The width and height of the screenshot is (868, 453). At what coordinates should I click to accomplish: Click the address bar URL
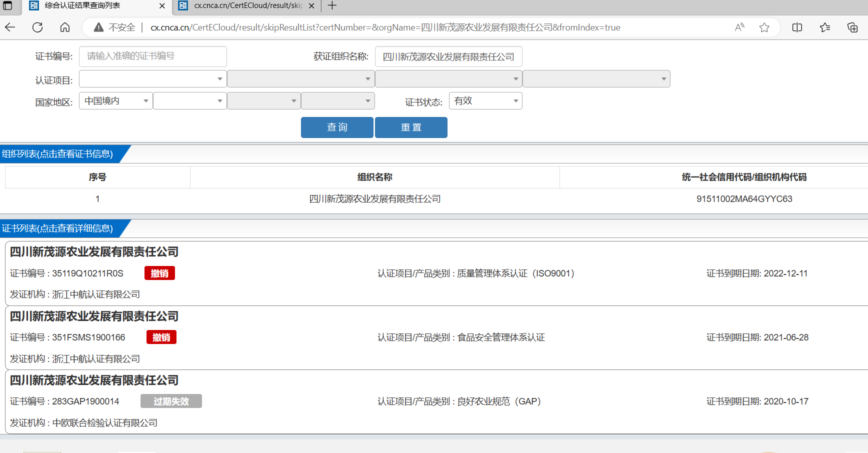click(385, 27)
